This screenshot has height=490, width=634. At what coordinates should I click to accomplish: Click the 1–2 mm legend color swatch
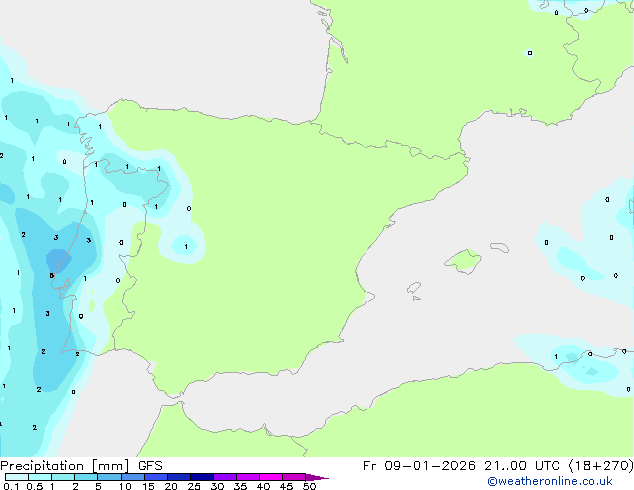coord(63,477)
